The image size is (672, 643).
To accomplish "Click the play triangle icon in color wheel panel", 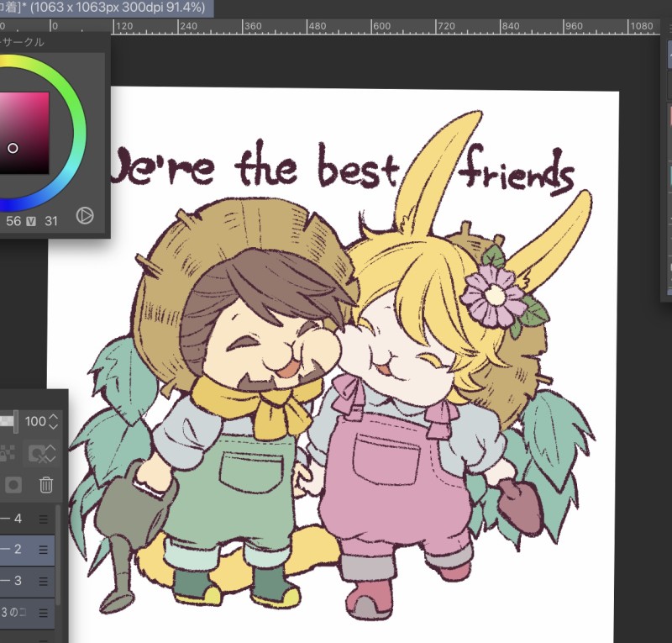I will (x=85, y=215).
